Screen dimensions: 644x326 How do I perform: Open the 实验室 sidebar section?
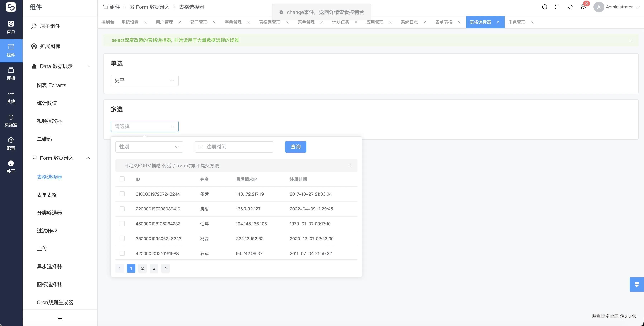click(11, 120)
